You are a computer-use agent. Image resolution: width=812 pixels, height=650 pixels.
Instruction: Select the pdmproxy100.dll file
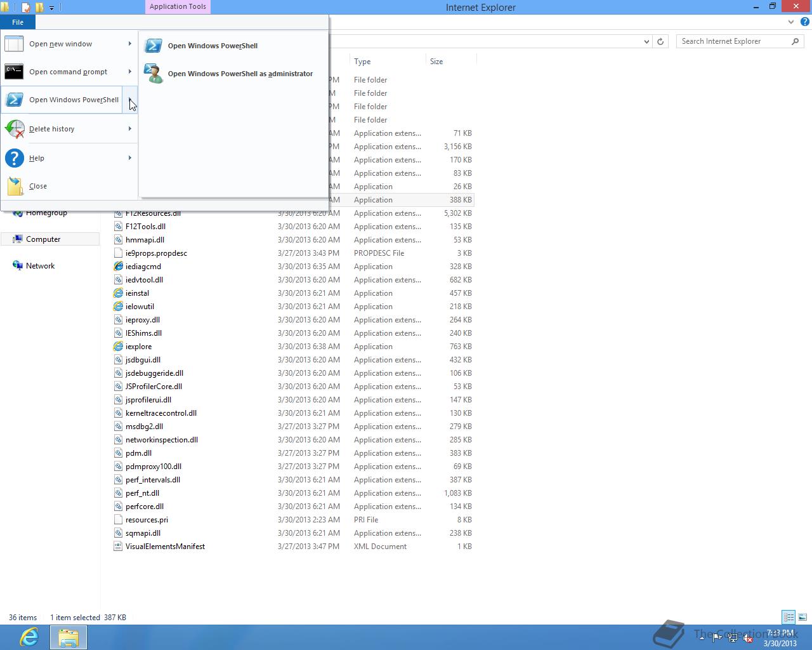pos(154,467)
